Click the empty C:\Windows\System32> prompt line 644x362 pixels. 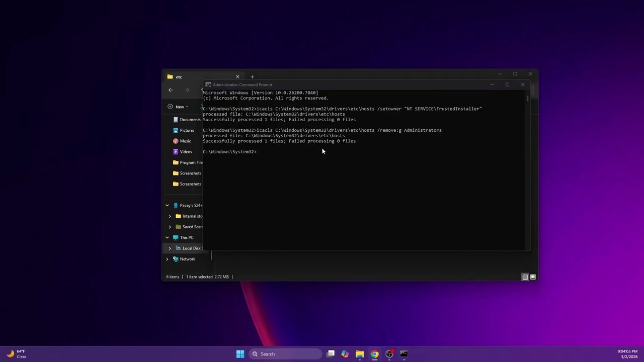coord(230,152)
